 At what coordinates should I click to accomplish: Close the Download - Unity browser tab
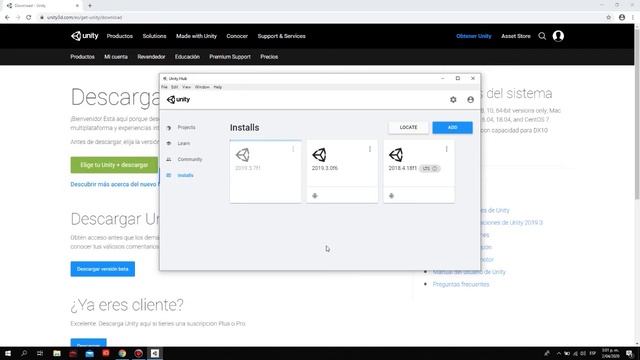[x=78, y=6]
